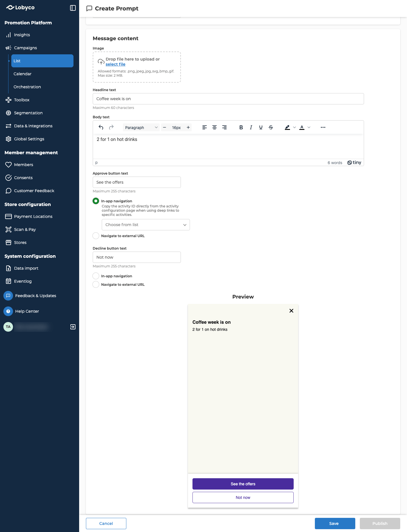
Task: Click the Approve button text field
Action: coord(137,182)
